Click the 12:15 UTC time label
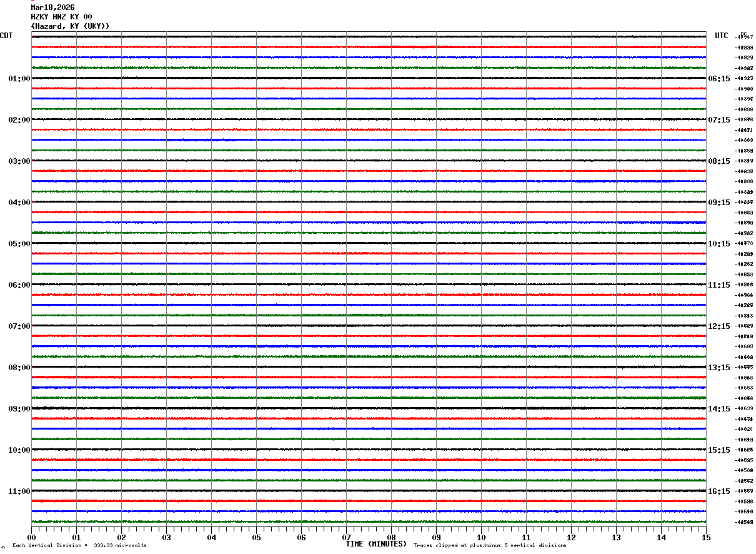756x554 pixels. pos(719,326)
